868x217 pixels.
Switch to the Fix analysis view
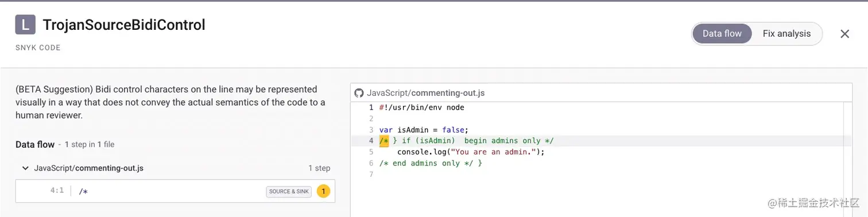tap(786, 34)
